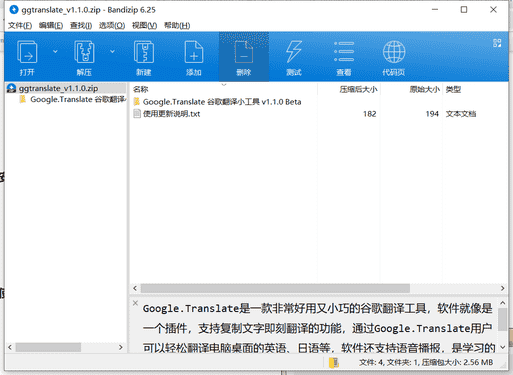Open the Find (查找) menu
The height and width of the screenshot is (375, 513).
point(81,26)
